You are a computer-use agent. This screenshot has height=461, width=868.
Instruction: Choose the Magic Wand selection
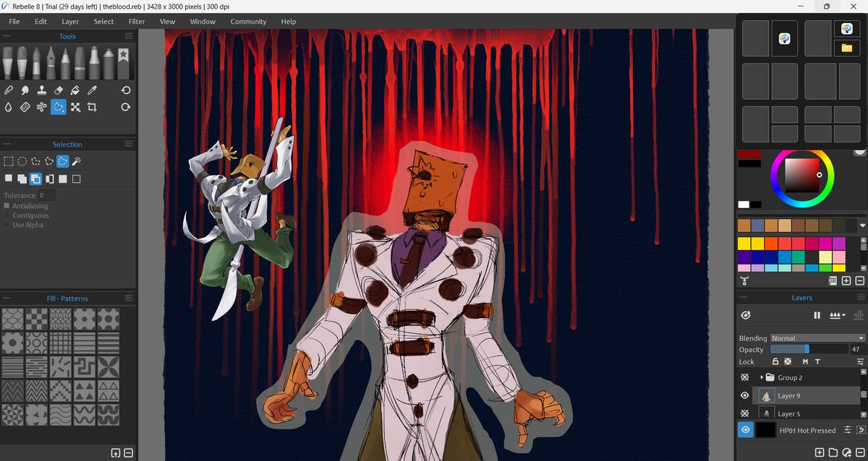pos(76,161)
